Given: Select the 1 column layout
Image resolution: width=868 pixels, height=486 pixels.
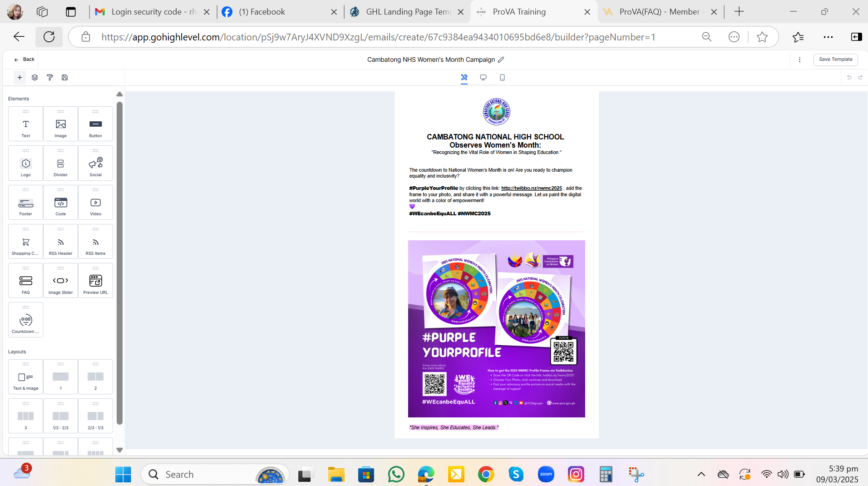Looking at the screenshot, I should click(x=60, y=377).
